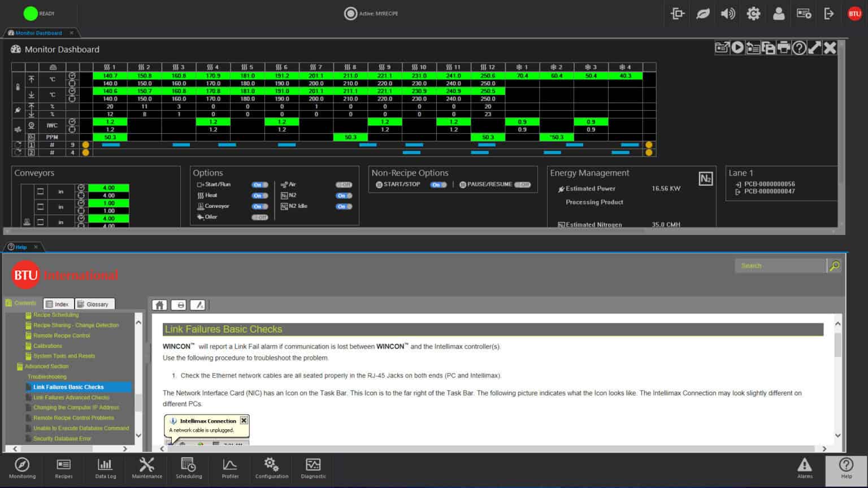Toggle the N2 Idle switch
Viewport: 868px width, 488px height.
(x=344, y=206)
